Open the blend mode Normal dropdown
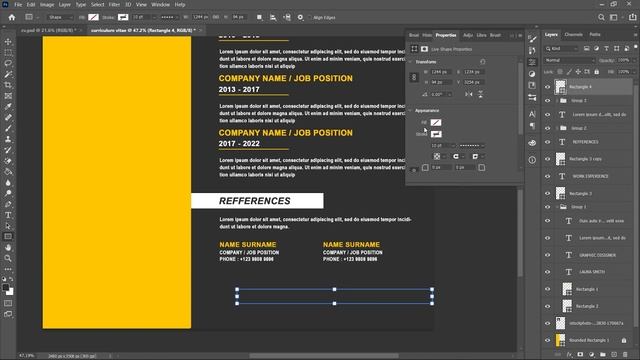Screen dimensions: 640x360 (x=569, y=60)
